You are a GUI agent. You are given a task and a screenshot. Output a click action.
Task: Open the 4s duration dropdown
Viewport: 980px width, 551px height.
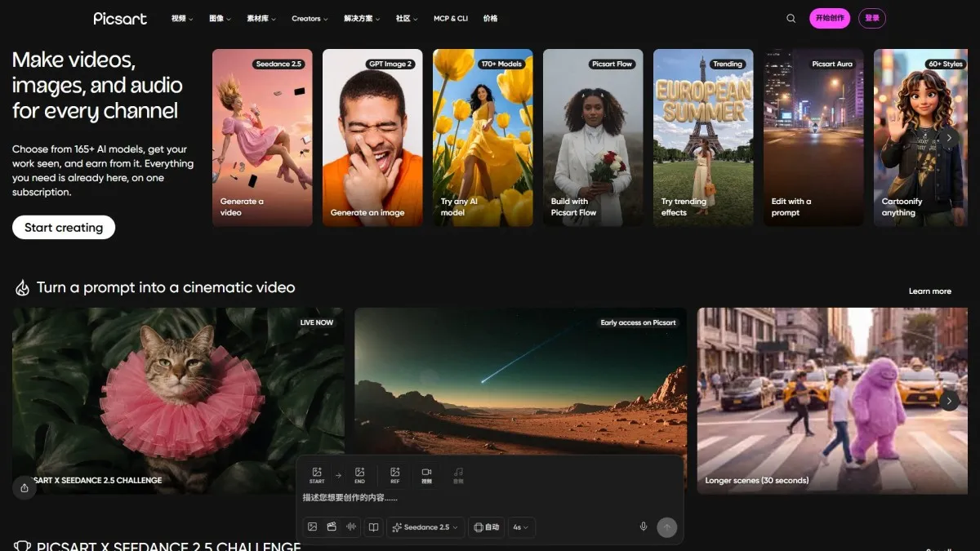coord(521,527)
